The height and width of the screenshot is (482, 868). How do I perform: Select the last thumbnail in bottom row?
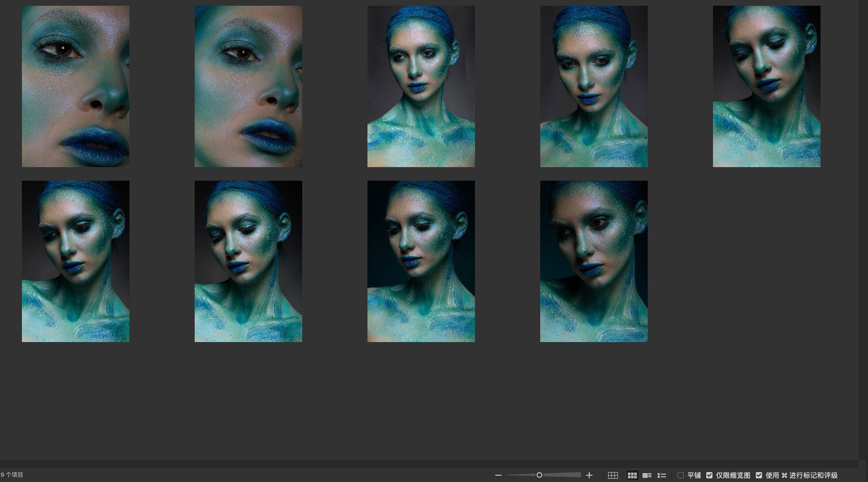coord(594,261)
